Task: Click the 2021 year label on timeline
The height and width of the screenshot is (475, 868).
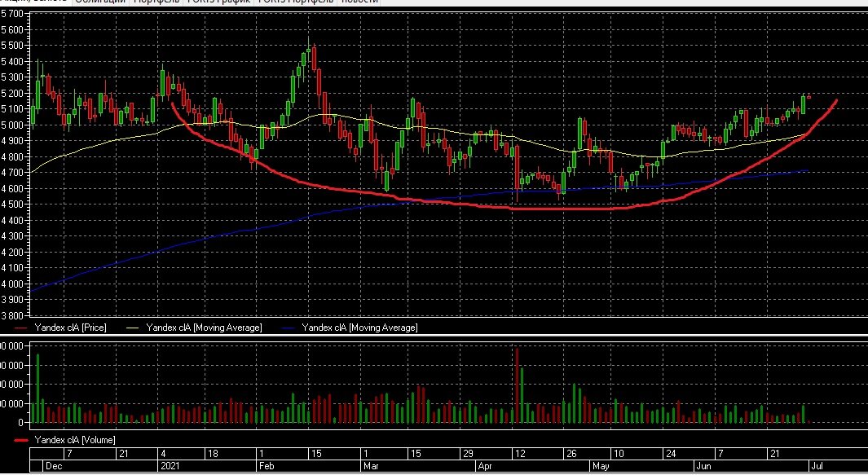Action: (x=170, y=466)
